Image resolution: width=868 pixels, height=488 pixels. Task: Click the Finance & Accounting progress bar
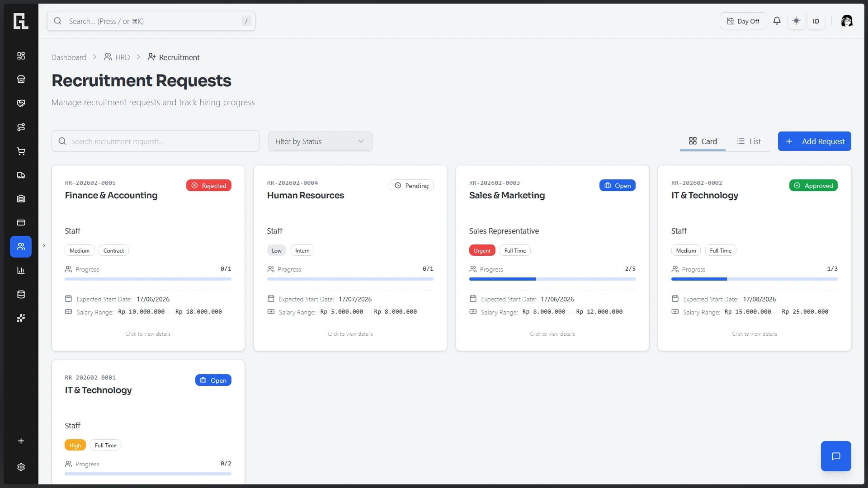[148, 279]
